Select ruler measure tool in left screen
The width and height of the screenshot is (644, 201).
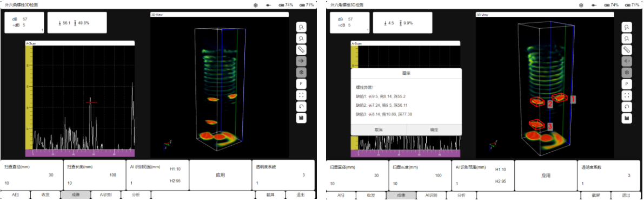(302, 49)
